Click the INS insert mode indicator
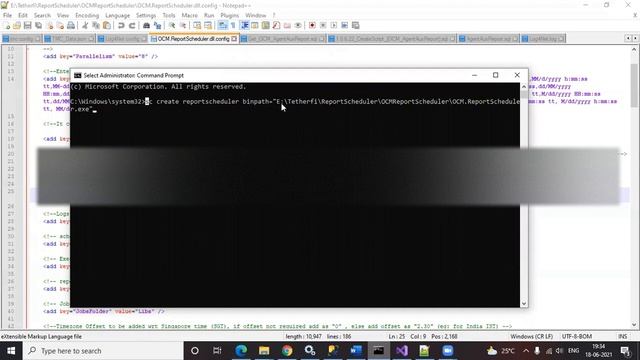Screen dimensions: 640x360 coord(622,336)
